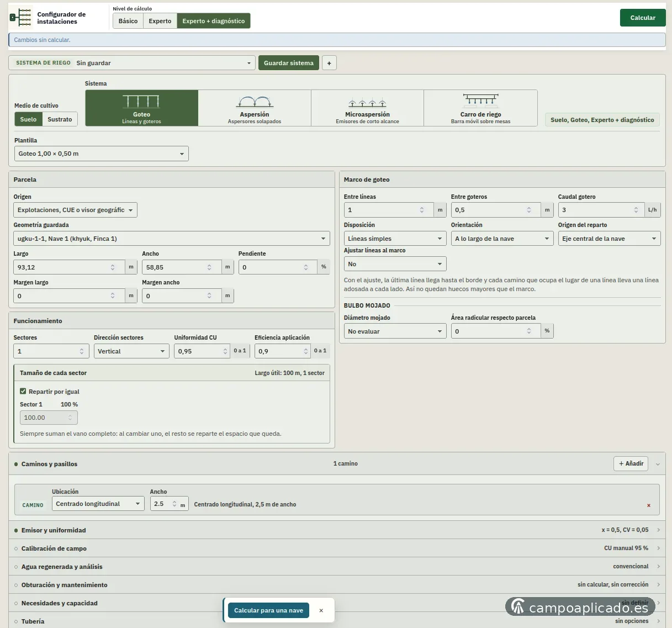672x628 pixels.
Task: Switch to Experto + diagnóstico level
Action: tap(214, 21)
